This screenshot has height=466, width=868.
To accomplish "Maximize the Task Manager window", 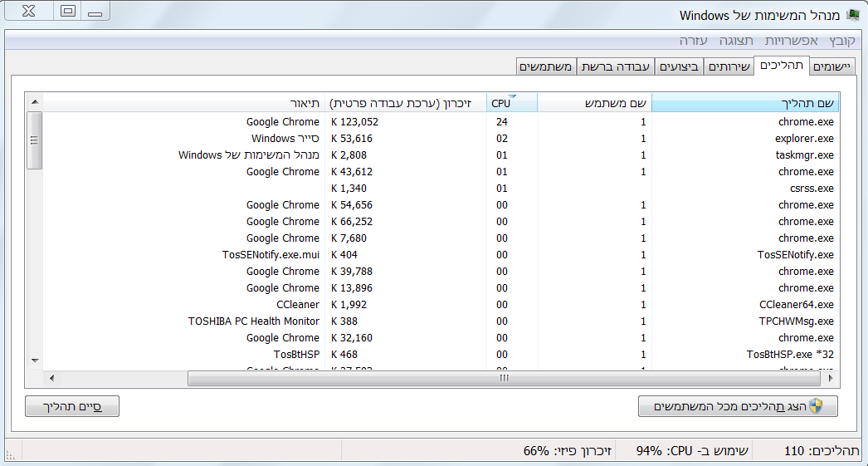I will [x=67, y=11].
